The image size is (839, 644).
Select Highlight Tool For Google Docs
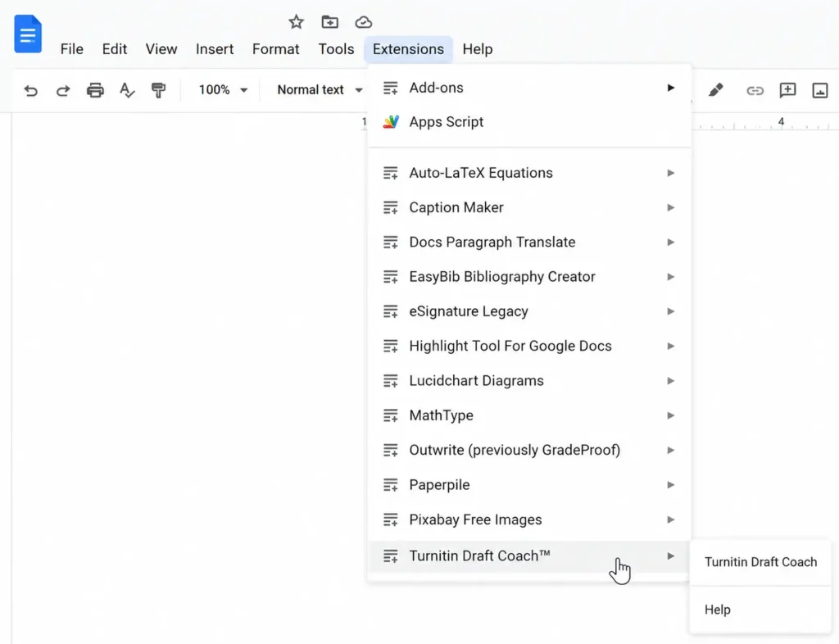(529, 346)
